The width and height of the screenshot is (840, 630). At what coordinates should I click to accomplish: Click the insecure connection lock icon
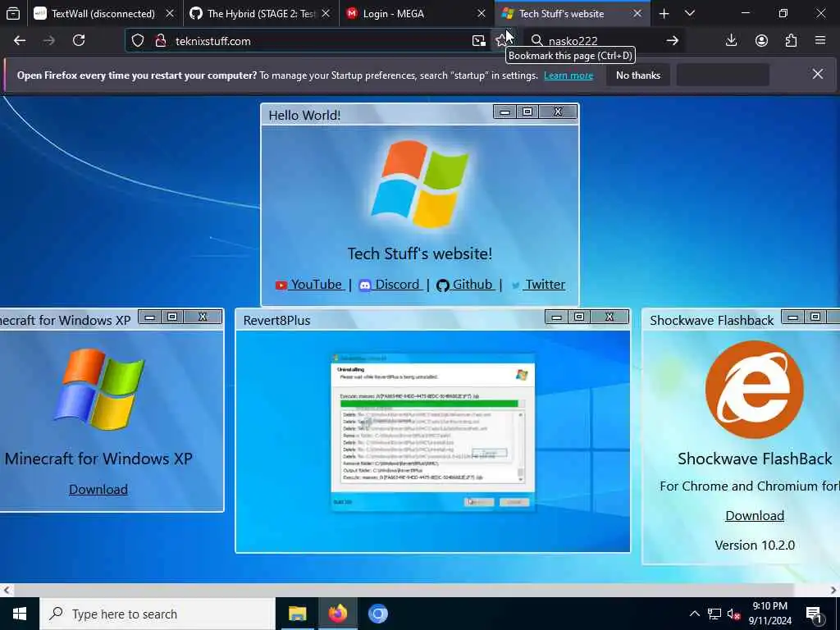160,41
